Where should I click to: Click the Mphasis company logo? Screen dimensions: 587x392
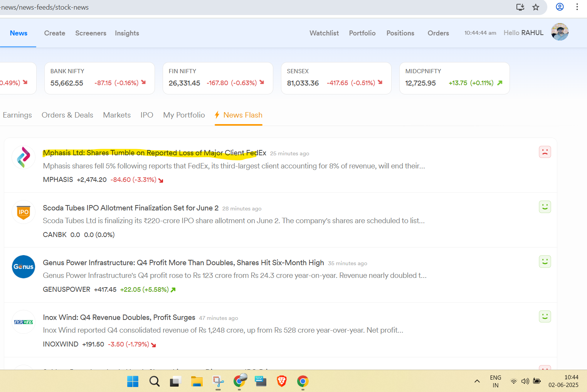pos(24,157)
